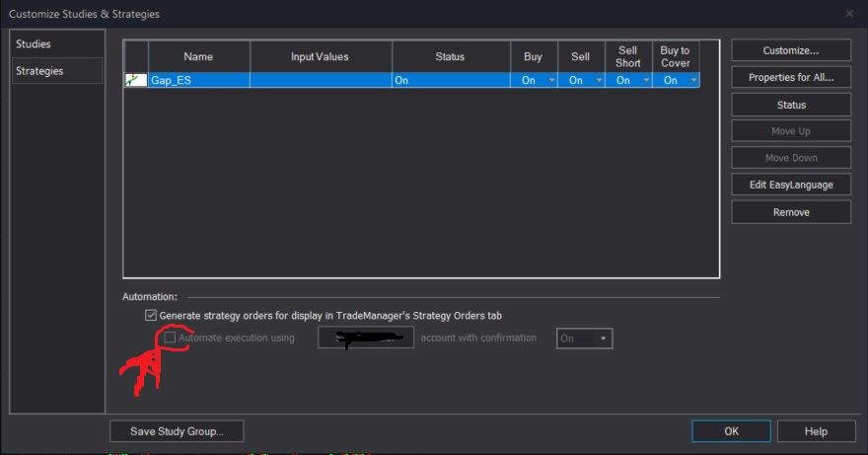Click the Buy column header
Viewport: 868px width, 455px height.
coord(534,56)
